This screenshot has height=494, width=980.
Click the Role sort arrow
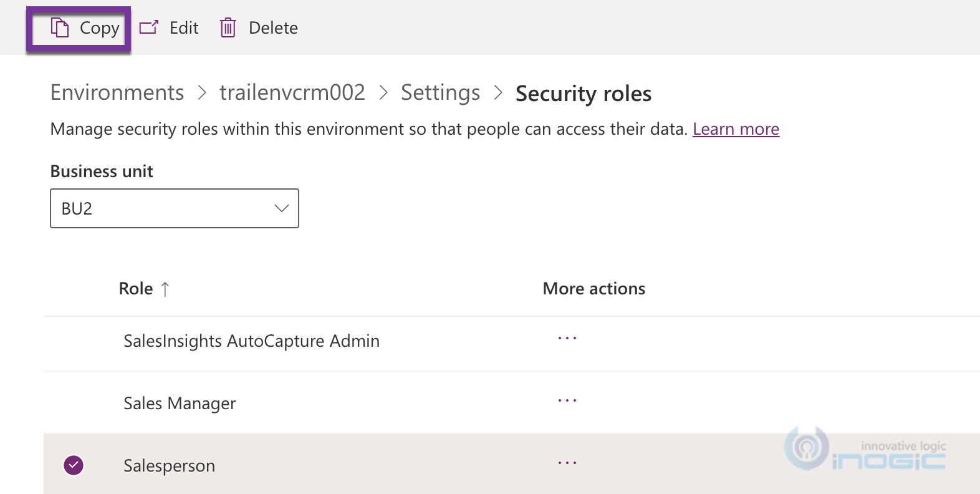(165, 289)
